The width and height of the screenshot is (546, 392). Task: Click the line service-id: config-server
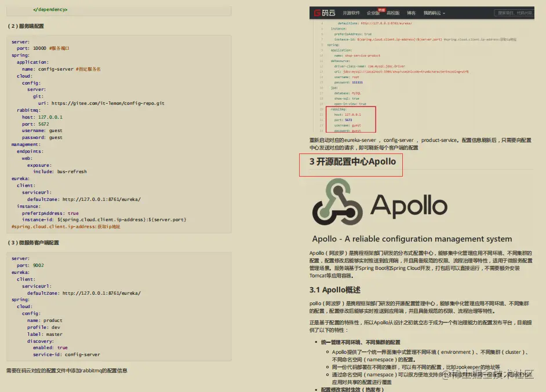click(67, 355)
